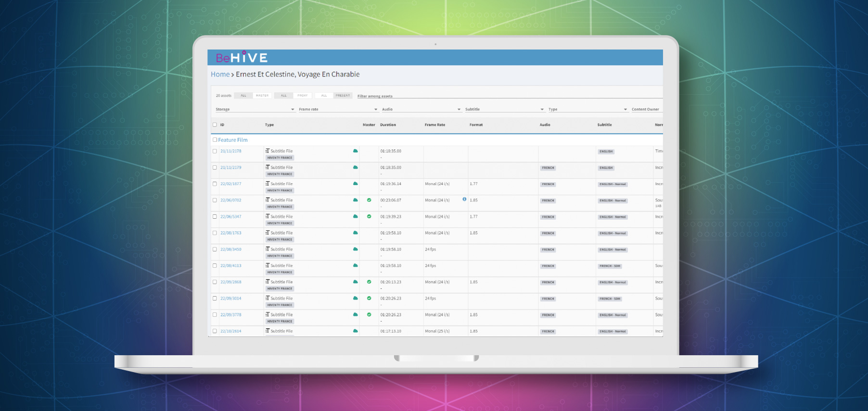Click the green master checkmark for asset 22/09/3778

pos(369,314)
